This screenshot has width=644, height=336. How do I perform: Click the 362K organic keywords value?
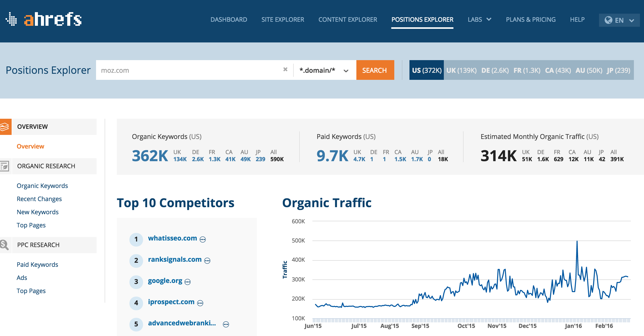150,156
